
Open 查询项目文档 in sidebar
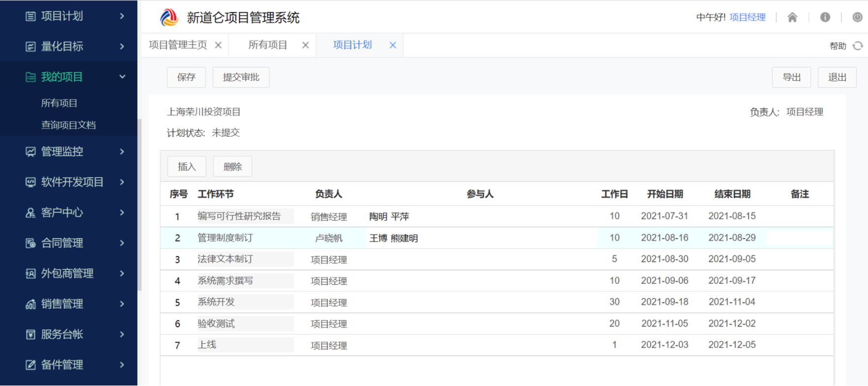68,125
